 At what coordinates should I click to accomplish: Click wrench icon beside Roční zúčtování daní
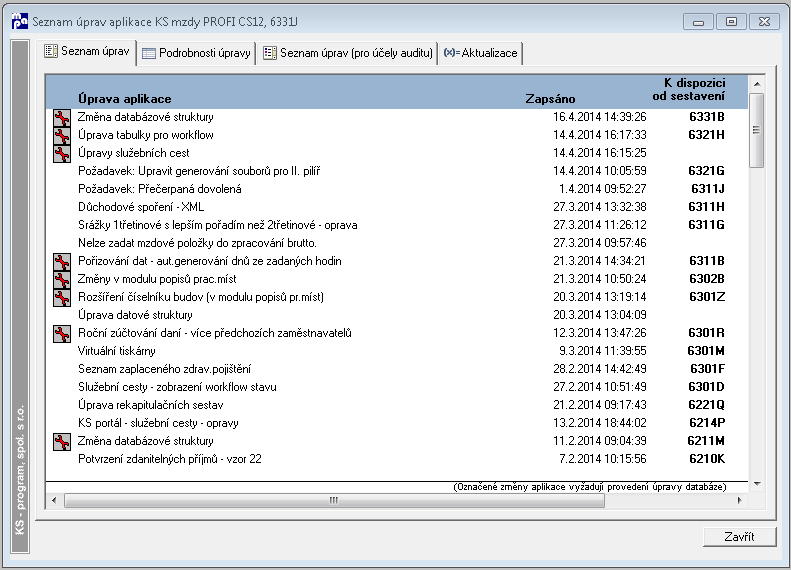tap(62, 334)
